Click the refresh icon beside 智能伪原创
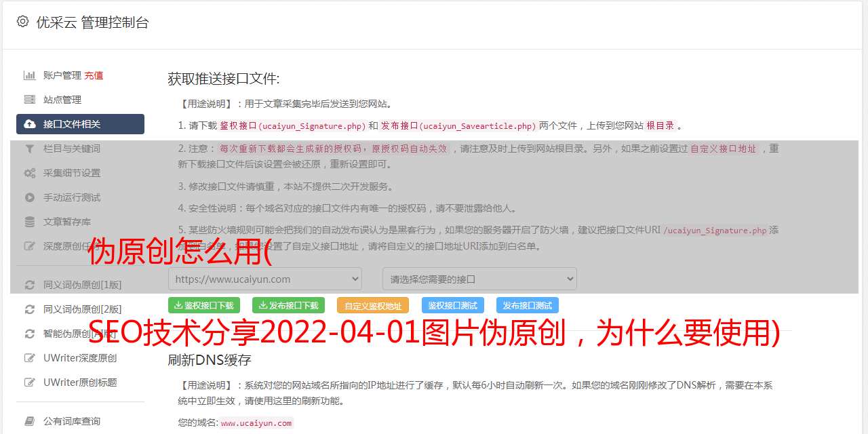 tap(30, 334)
